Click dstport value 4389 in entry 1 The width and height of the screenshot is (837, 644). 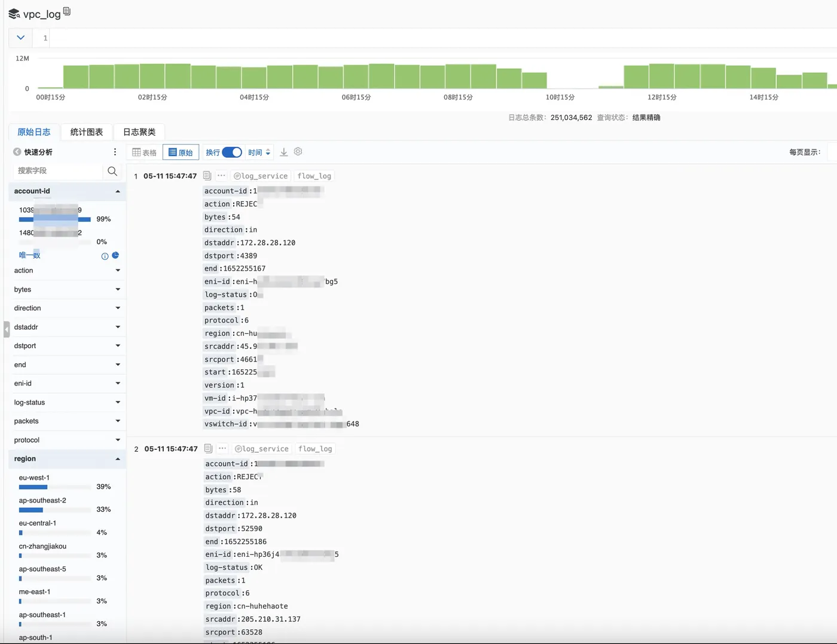[248, 256]
